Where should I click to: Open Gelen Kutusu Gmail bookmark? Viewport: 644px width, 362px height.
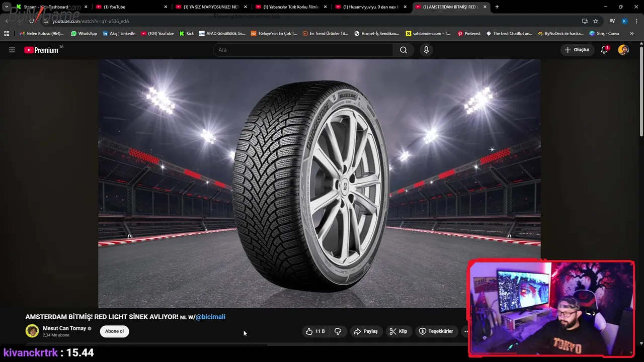pos(41,34)
